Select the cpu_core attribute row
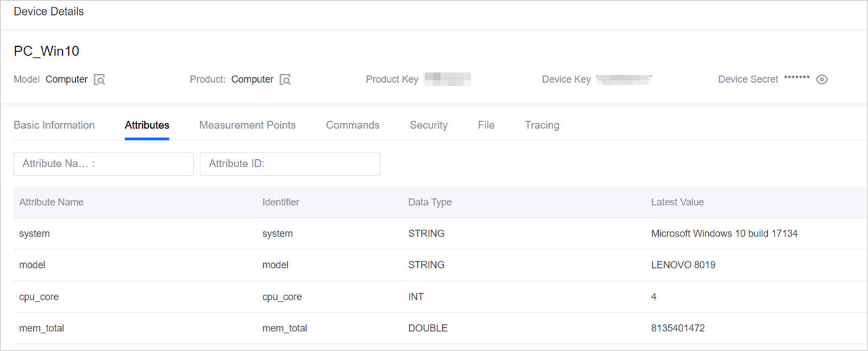The image size is (868, 351). coord(39,297)
